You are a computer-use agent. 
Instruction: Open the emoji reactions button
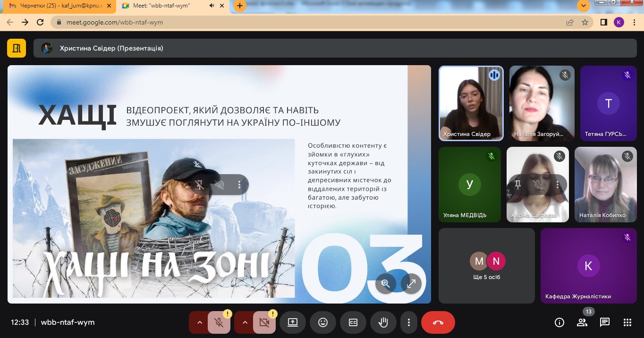tap(323, 322)
